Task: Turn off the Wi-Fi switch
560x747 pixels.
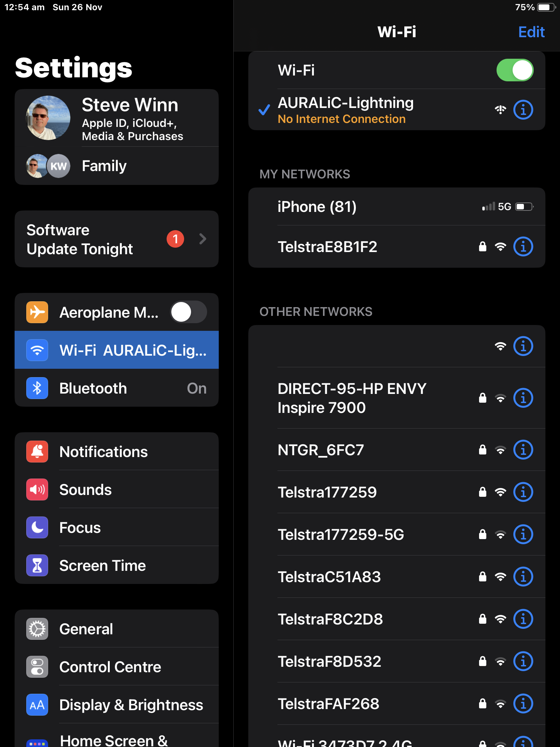Action: [x=515, y=70]
